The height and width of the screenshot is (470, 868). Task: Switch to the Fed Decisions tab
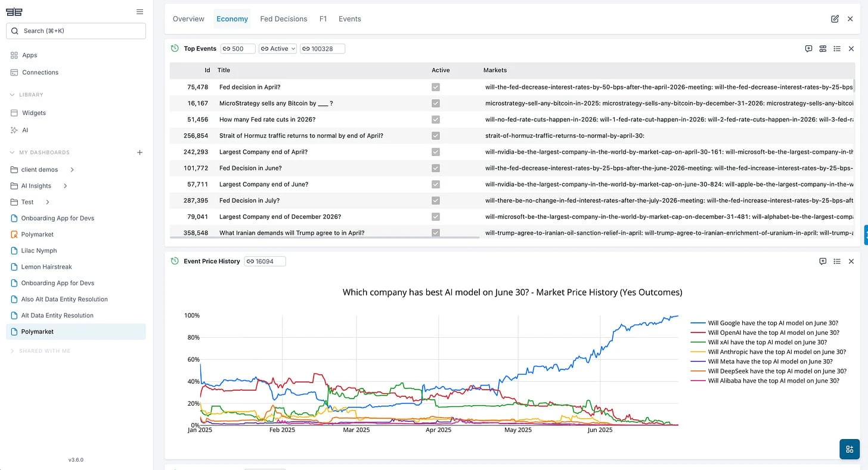(x=283, y=18)
